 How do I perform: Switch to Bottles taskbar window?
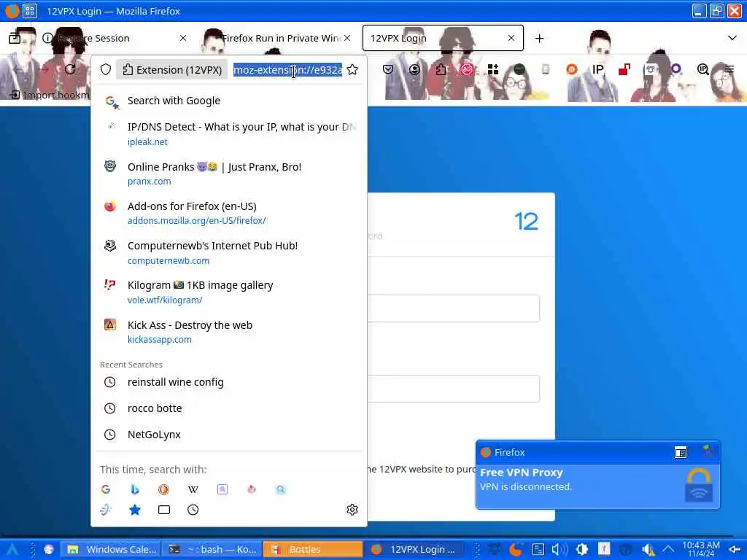tap(313, 550)
